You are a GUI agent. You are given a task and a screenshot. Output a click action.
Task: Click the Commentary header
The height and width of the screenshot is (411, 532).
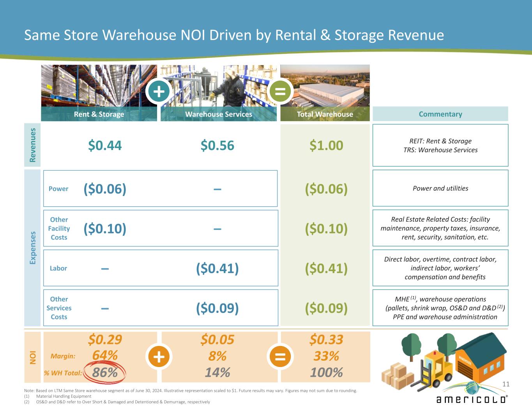pos(440,114)
